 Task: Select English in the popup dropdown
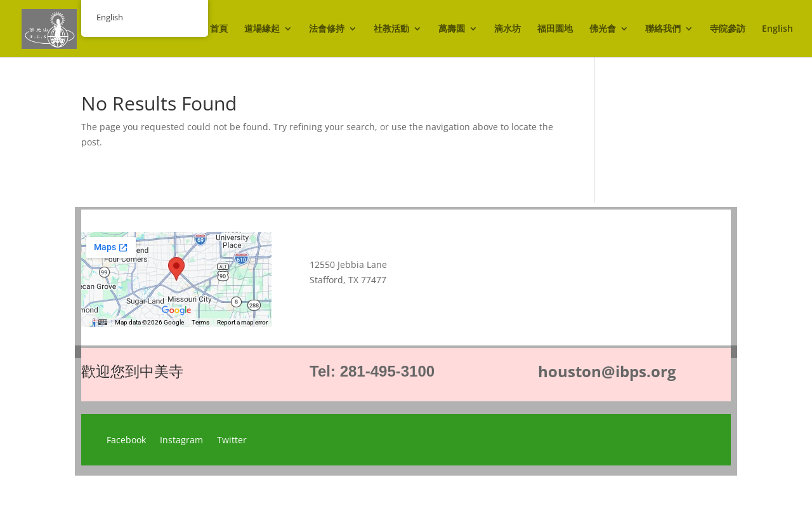[110, 17]
